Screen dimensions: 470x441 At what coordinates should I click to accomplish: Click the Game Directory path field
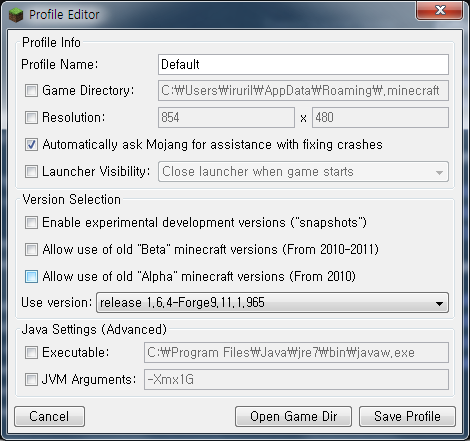tap(303, 90)
